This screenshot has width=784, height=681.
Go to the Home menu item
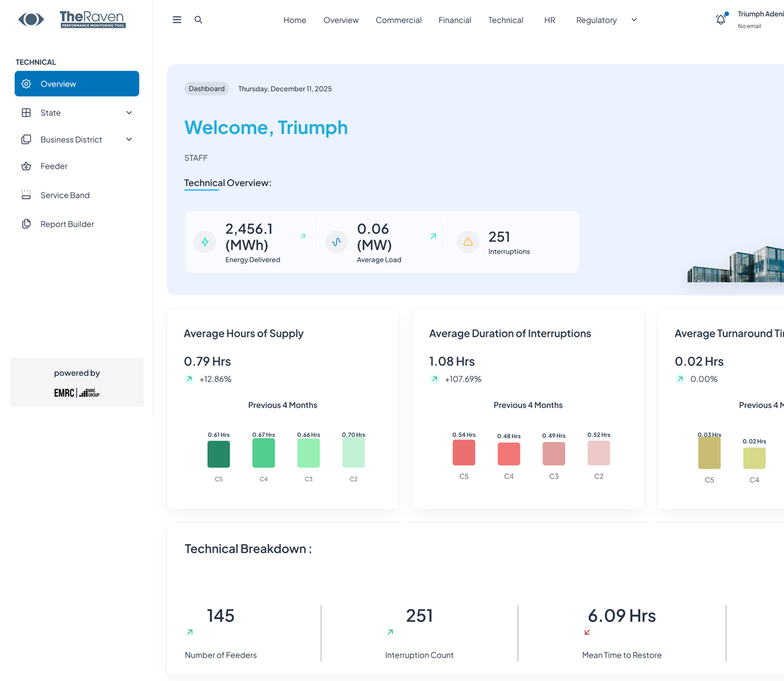point(295,20)
